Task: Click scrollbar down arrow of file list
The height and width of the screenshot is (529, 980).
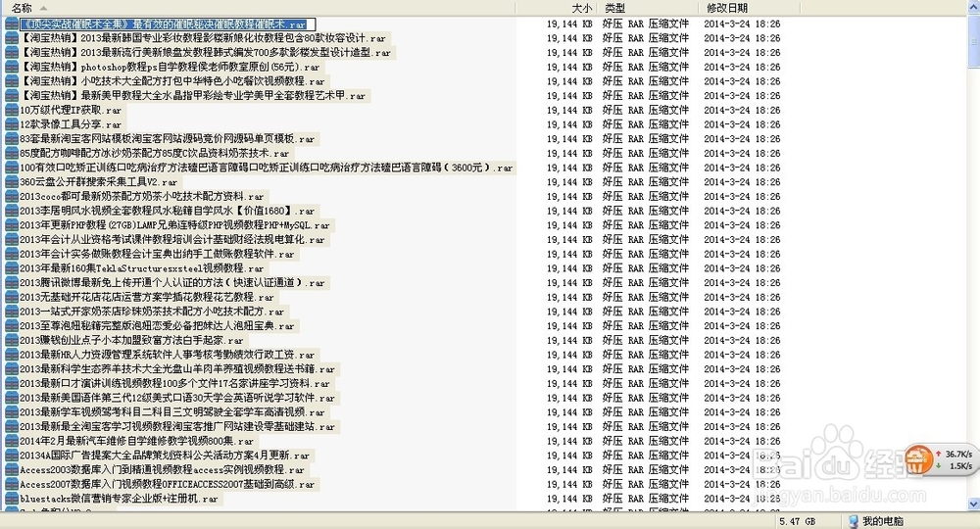Action: 973,504
